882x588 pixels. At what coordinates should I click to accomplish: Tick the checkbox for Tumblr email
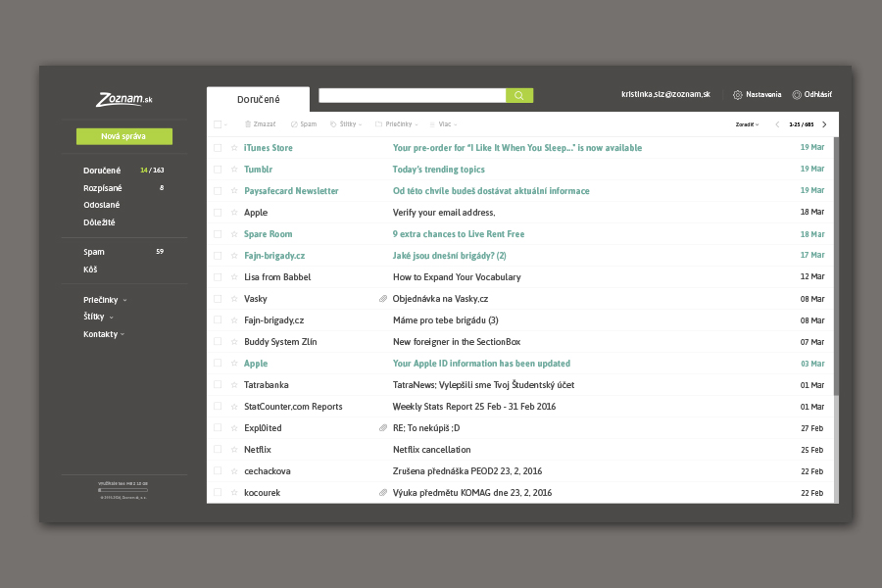218,170
